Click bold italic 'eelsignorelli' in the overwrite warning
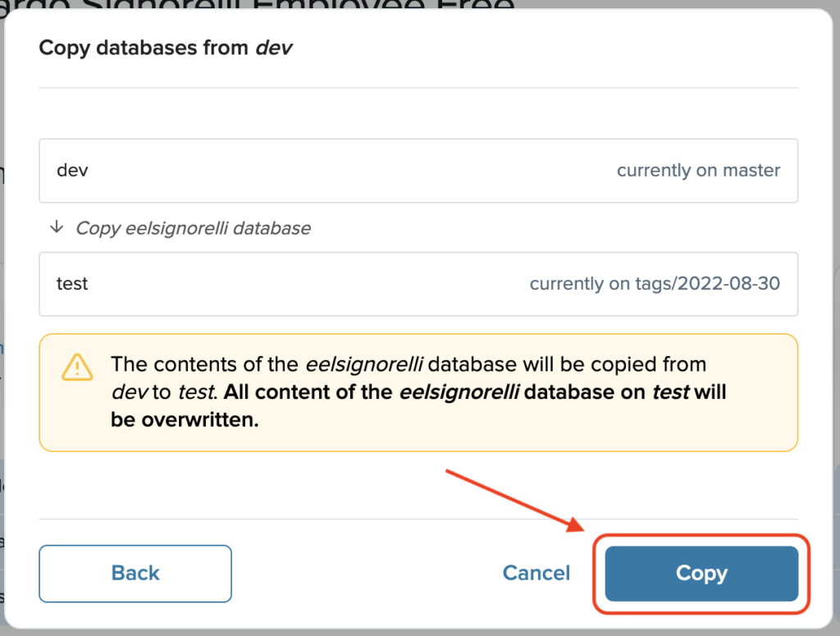The width and height of the screenshot is (840, 636). 459,392
